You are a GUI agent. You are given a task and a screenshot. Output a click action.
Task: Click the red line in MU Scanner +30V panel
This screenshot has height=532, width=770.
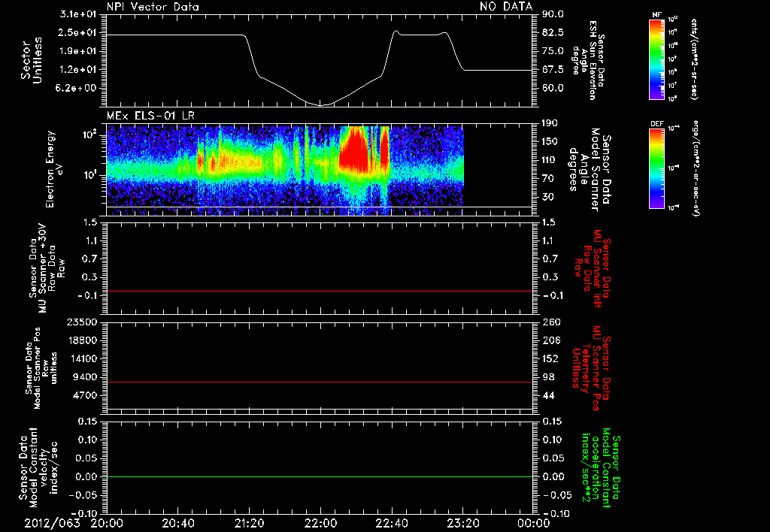(320, 291)
